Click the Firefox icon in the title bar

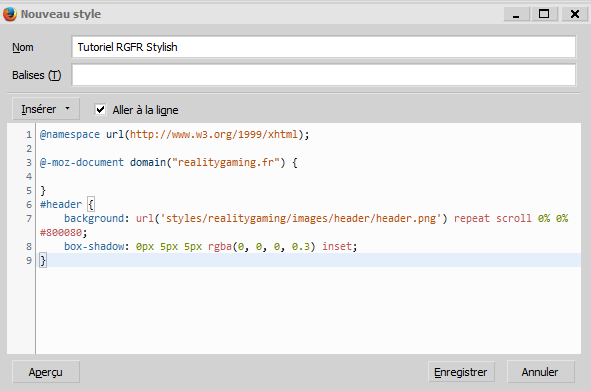[x=10, y=14]
